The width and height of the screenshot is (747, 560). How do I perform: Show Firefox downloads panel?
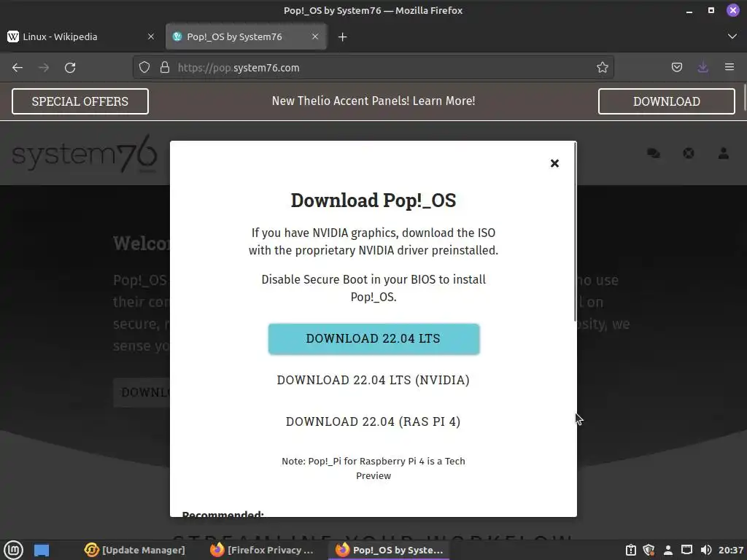pyautogui.click(x=703, y=68)
